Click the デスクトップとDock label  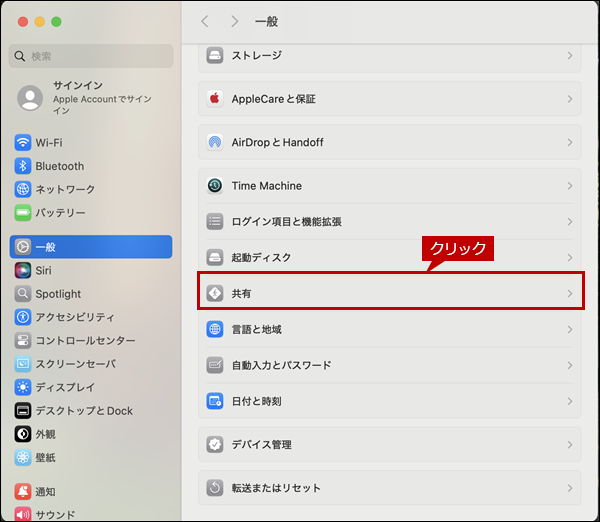point(84,411)
